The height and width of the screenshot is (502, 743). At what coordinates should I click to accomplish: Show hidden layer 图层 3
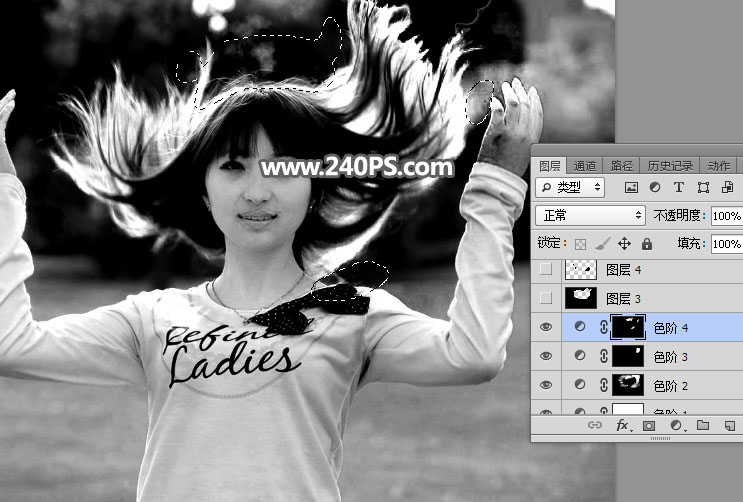545,297
